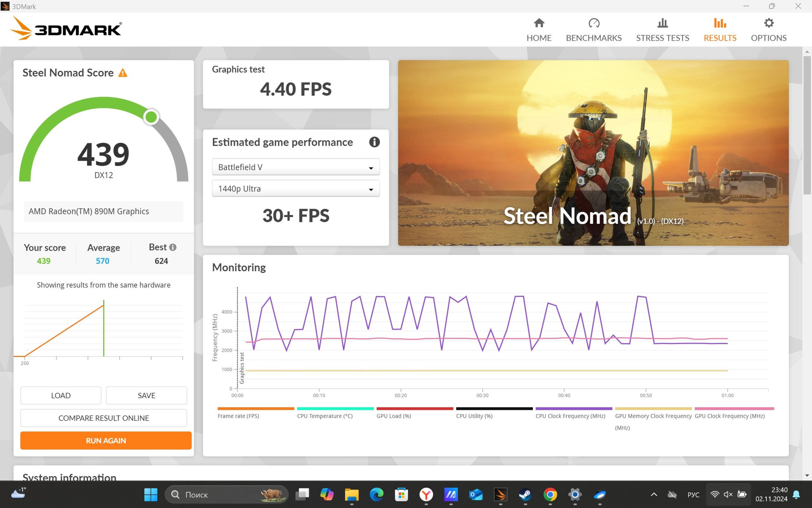Click the Graphics test 4.40 FPS value
The height and width of the screenshot is (508, 812).
point(296,89)
